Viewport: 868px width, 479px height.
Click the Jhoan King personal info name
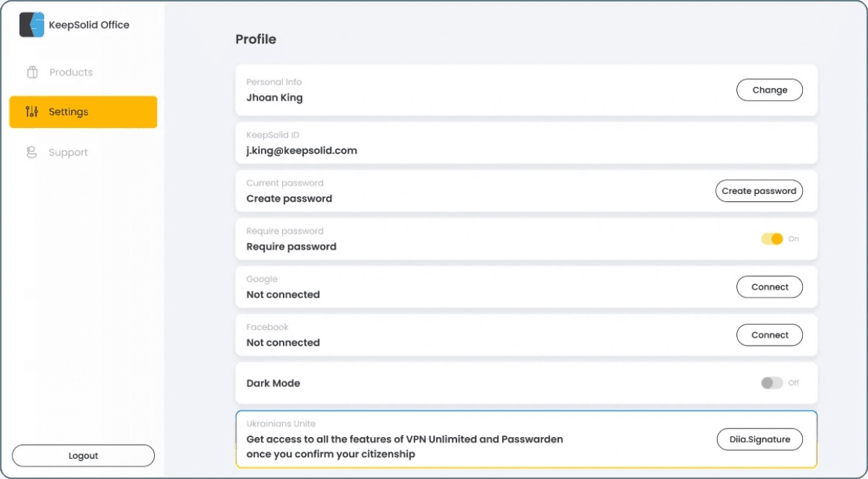pos(275,98)
